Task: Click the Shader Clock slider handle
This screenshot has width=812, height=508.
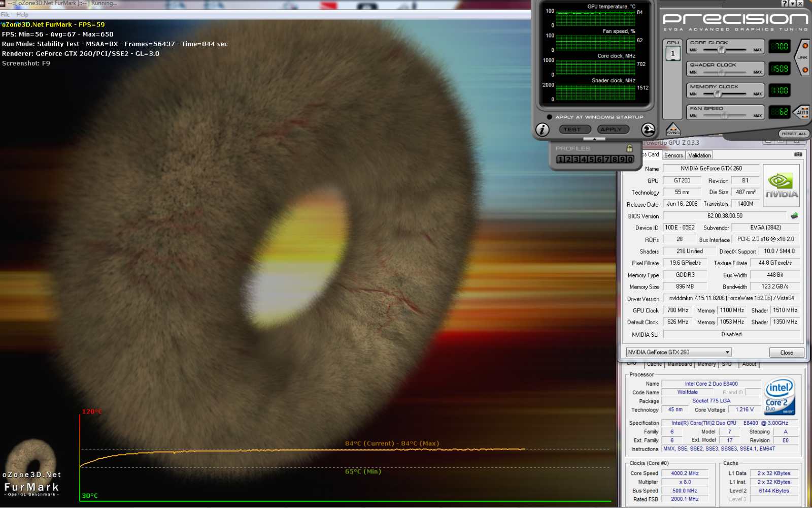Action: (x=722, y=72)
